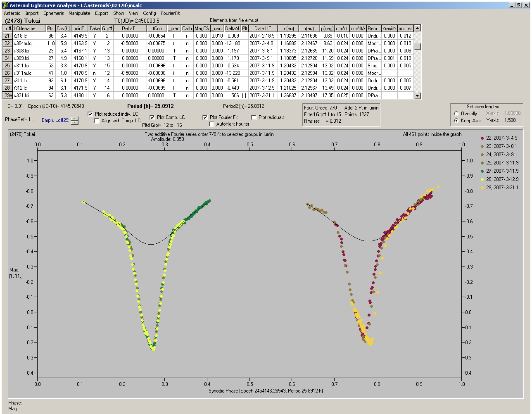Click legend dot for 28; 2007-3-12.9
532x414 pixels.
click(x=482, y=179)
